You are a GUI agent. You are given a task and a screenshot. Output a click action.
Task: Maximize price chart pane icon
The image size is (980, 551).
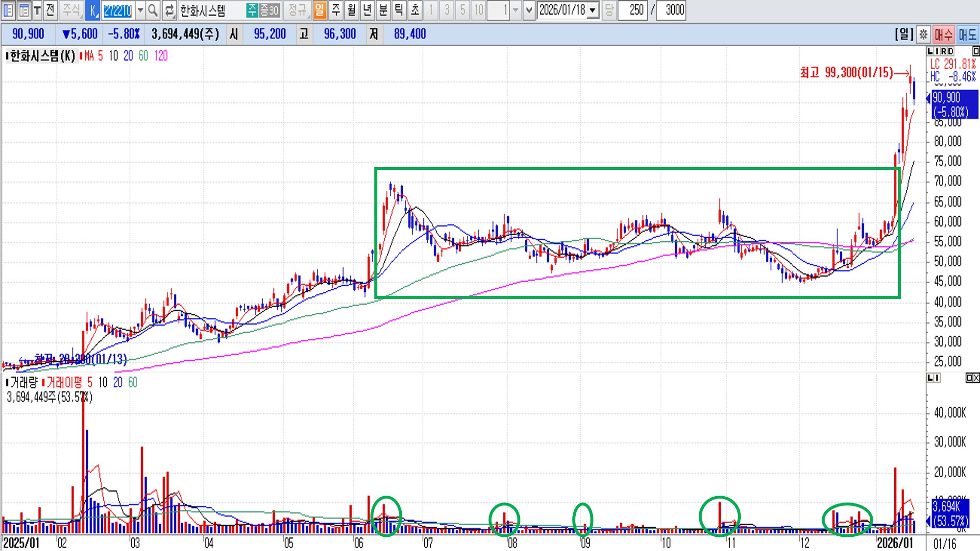click(976, 51)
